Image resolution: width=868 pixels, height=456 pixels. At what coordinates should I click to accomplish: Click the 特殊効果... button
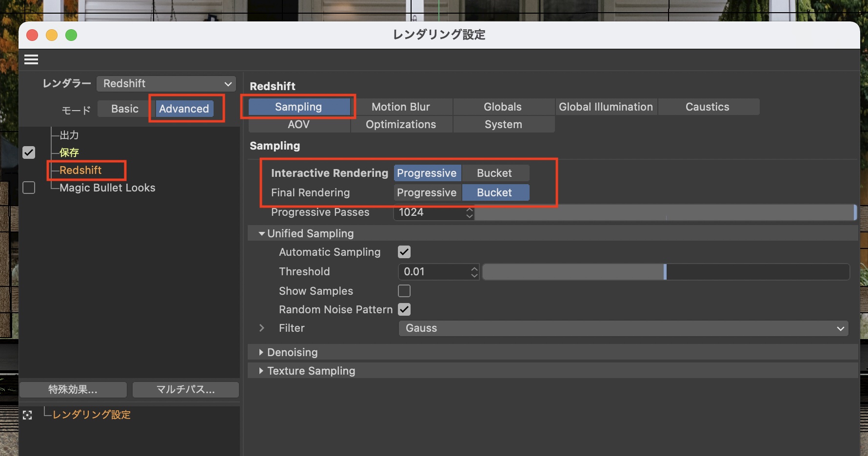coord(73,389)
